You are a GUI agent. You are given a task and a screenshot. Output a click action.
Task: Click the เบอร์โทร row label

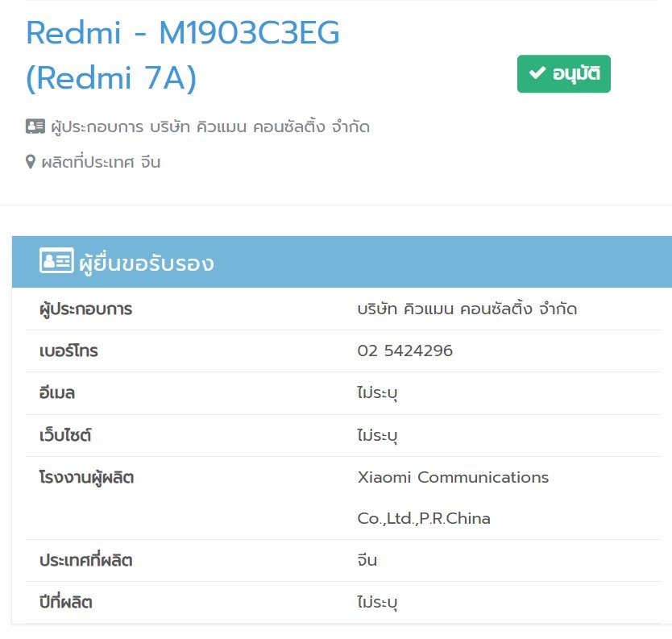pos(68,351)
